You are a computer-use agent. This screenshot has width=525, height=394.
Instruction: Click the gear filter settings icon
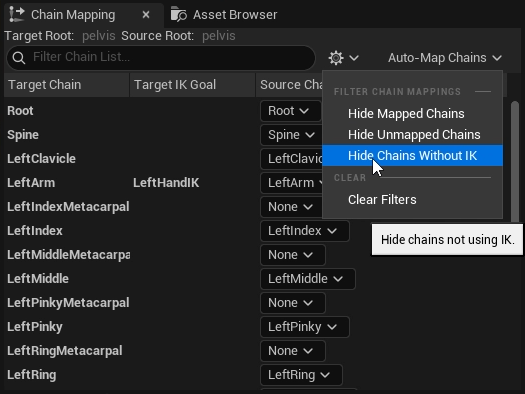tap(336, 58)
